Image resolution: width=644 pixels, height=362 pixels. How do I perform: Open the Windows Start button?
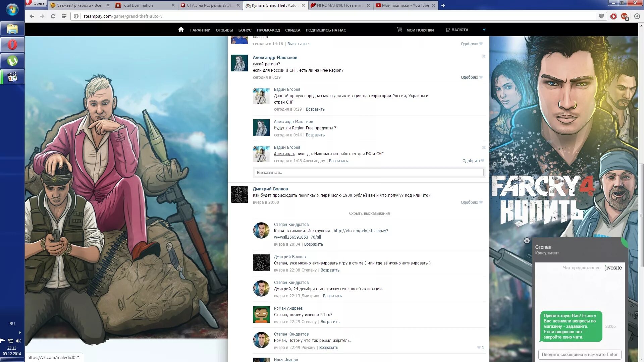pyautogui.click(x=12, y=10)
